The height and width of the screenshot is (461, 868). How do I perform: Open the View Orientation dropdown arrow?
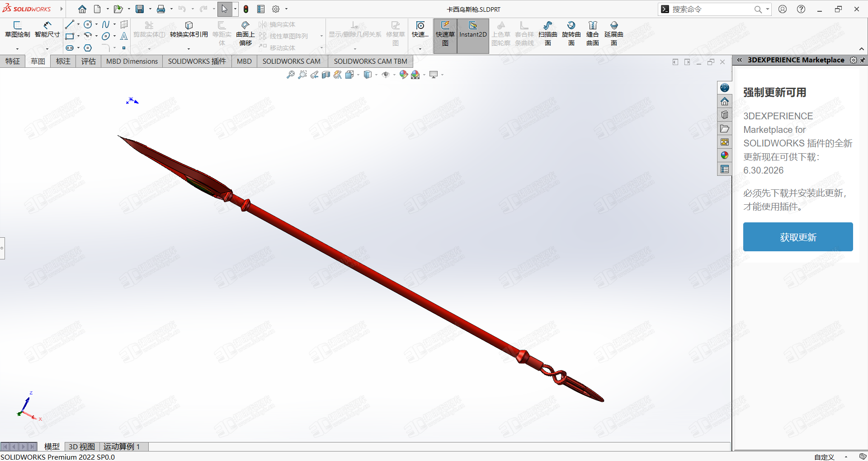(x=358, y=75)
